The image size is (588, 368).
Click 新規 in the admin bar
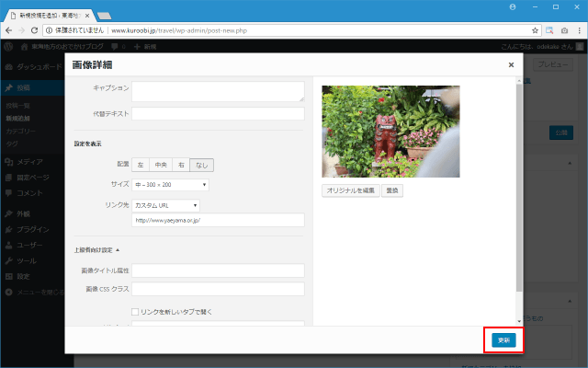pyautogui.click(x=145, y=47)
